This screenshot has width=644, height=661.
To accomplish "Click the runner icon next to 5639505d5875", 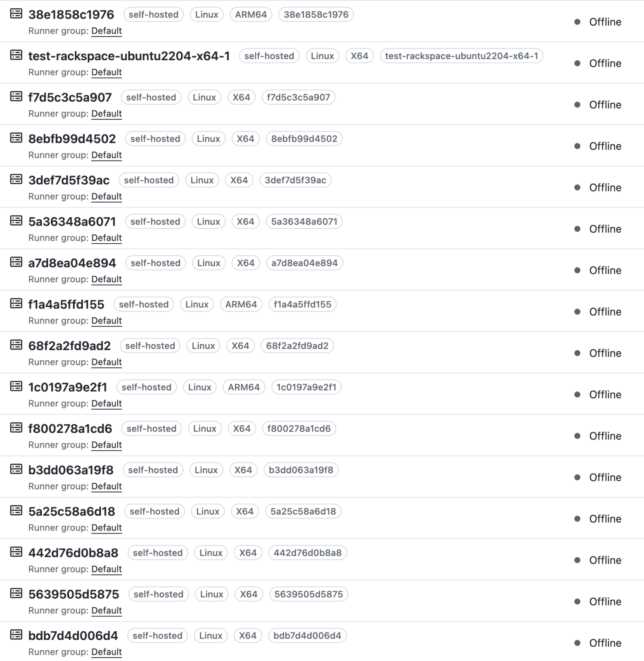I will (15, 594).
